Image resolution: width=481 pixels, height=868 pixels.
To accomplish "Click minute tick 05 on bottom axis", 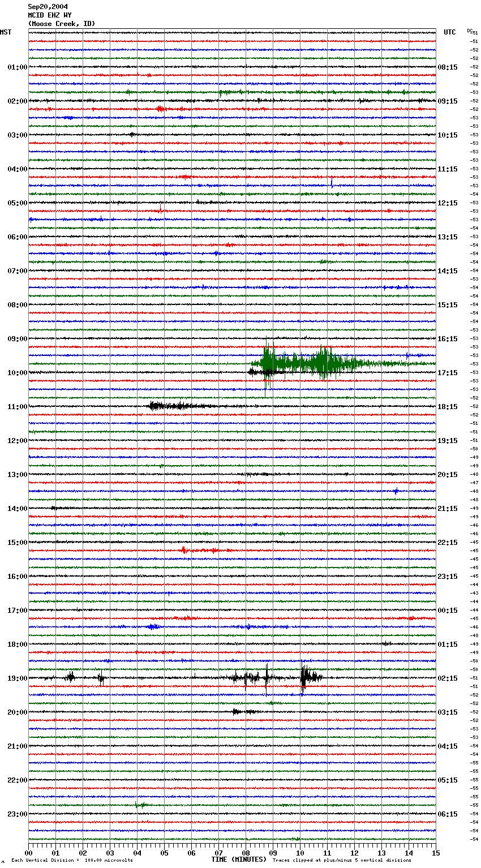I will [x=164, y=853].
